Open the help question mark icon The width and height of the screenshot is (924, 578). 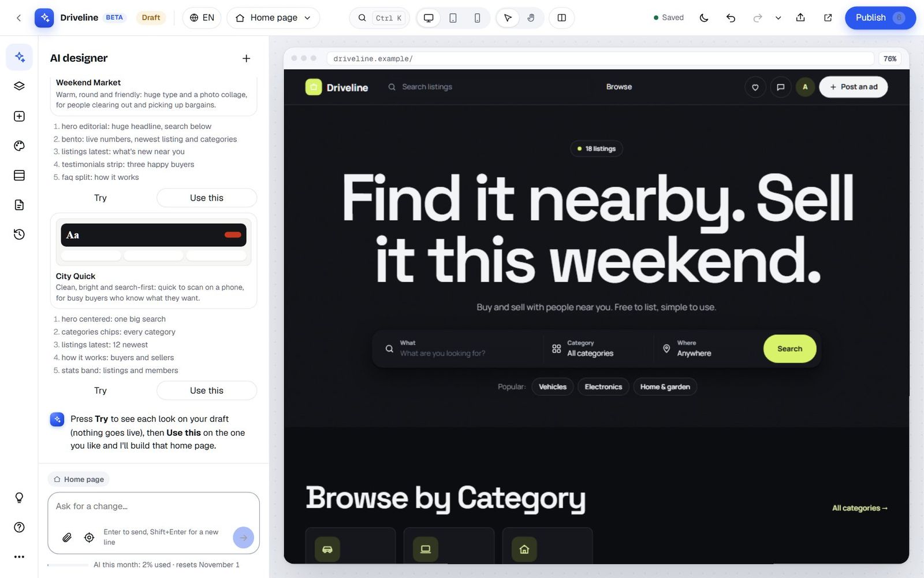tap(19, 527)
